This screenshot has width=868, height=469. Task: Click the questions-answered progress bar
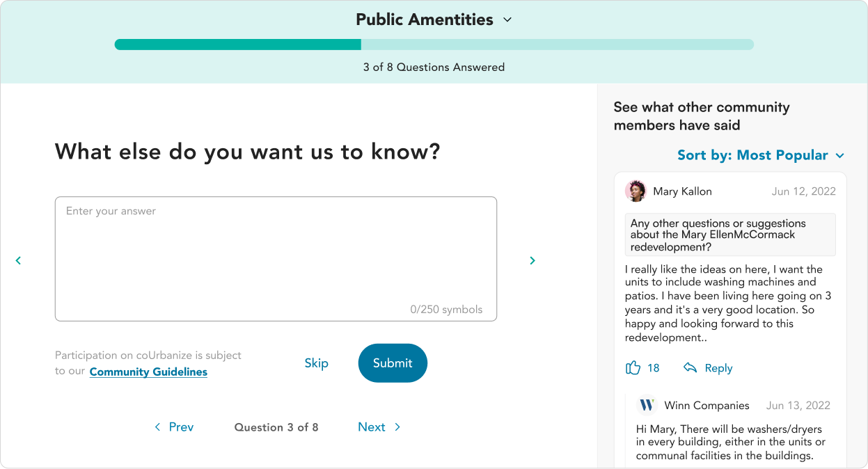click(434, 45)
